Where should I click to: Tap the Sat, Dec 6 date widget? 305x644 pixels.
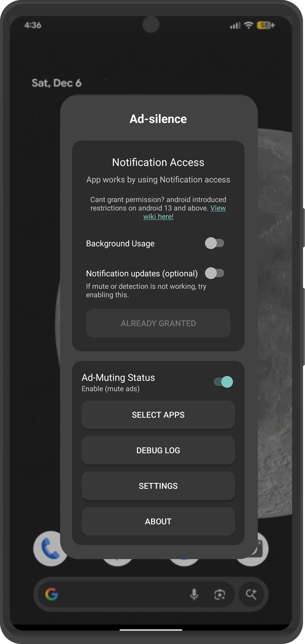pyautogui.click(x=57, y=83)
